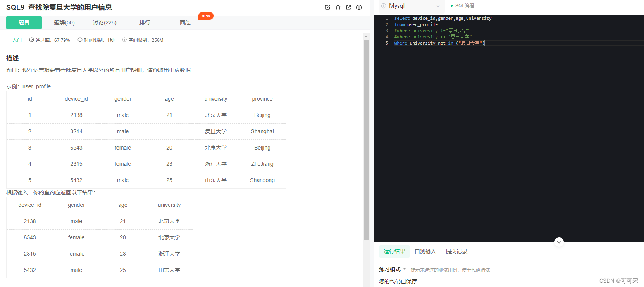
Task: Click the report info circle icon
Action: point(359,7)
